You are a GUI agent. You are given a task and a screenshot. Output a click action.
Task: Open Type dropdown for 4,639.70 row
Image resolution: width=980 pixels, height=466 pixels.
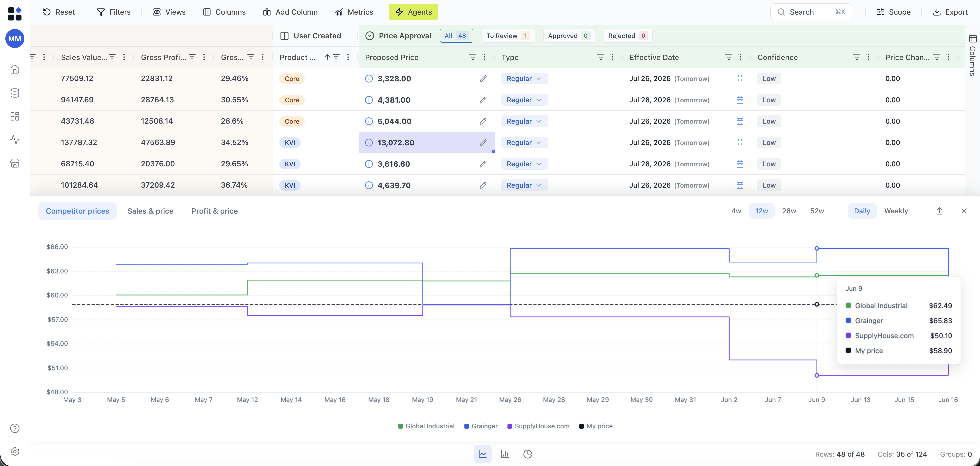pyautogui.click(x=524, y=185)
